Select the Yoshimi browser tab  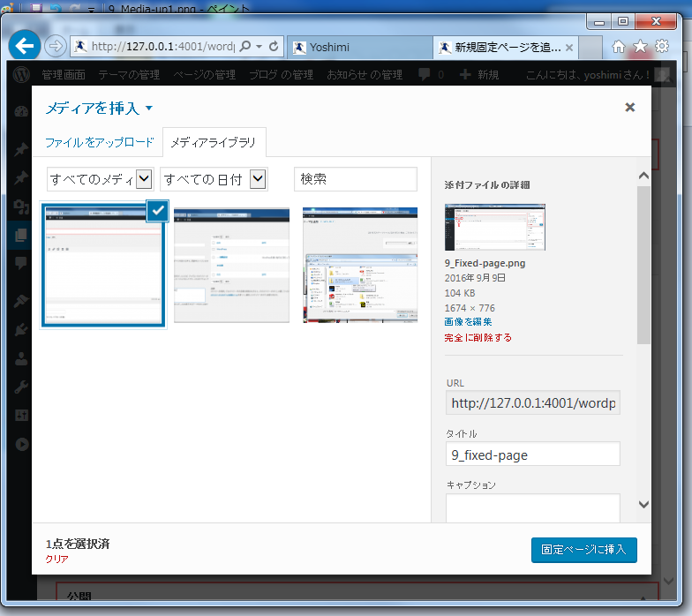point(357,47)
